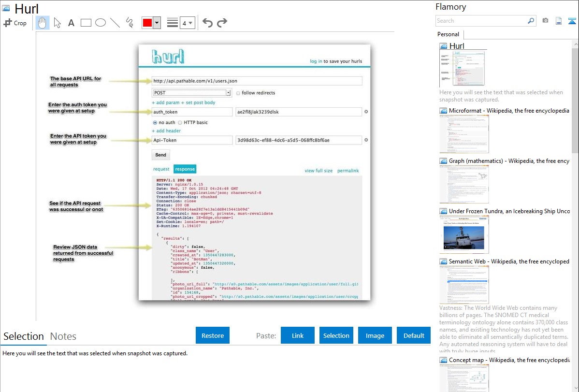The width and height of the screenshot is (579, 392).
Task: Select the straight line tool
Action: pyautogui.click(x=115, y=23)
